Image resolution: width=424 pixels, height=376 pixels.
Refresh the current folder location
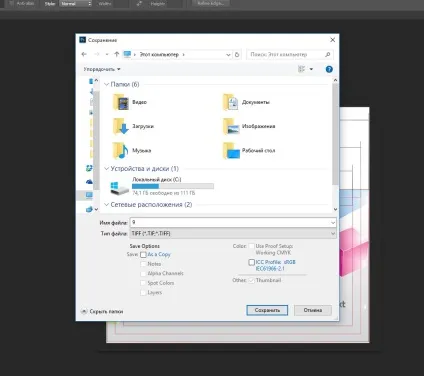pyautogui.click(x=237, y=54)
